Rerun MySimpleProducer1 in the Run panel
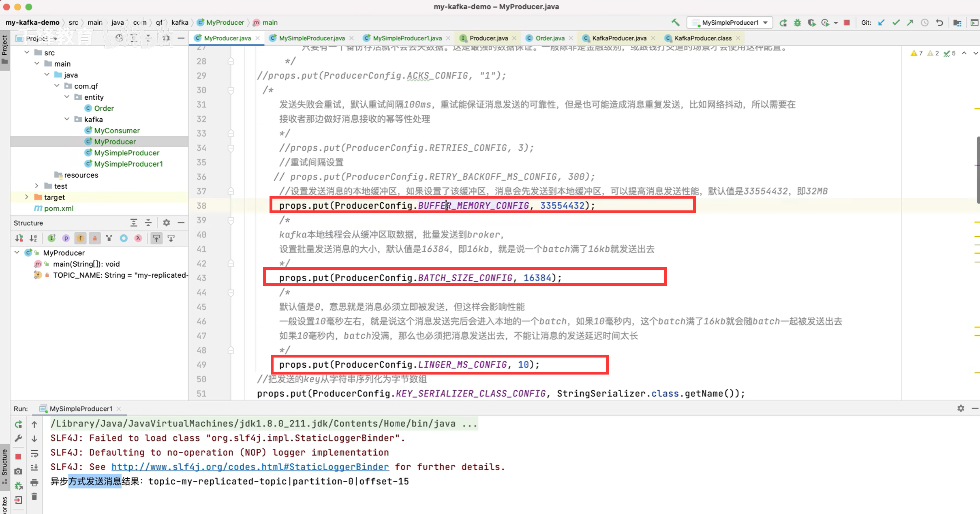Viewport: 980px width, 514px height. tap(19, 424)
